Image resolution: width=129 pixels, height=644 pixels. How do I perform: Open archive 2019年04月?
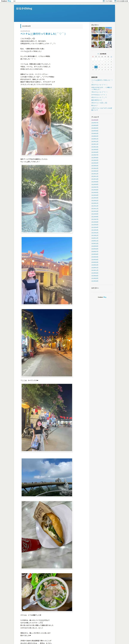coord(95,281)
